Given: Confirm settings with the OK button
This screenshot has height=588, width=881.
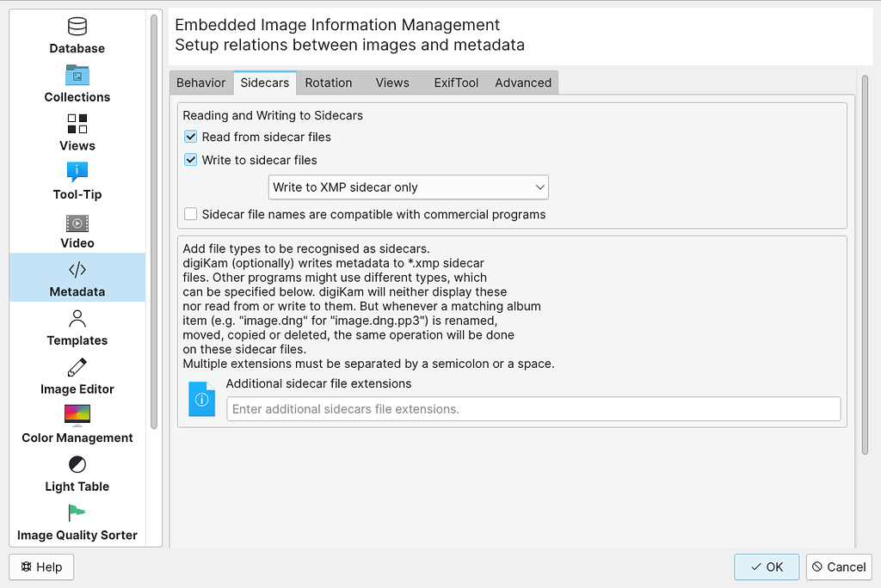Looking at the screenshot, I should [767, 567].
